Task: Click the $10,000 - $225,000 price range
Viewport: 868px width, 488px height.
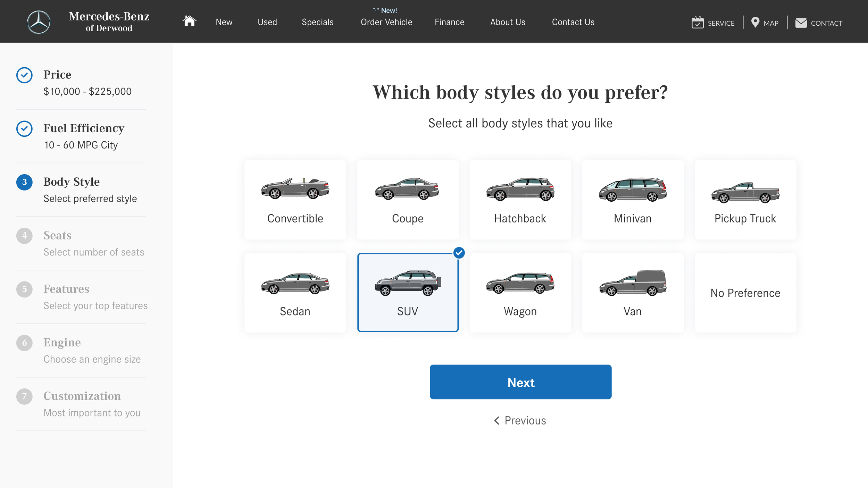Action: click(87, 92)
